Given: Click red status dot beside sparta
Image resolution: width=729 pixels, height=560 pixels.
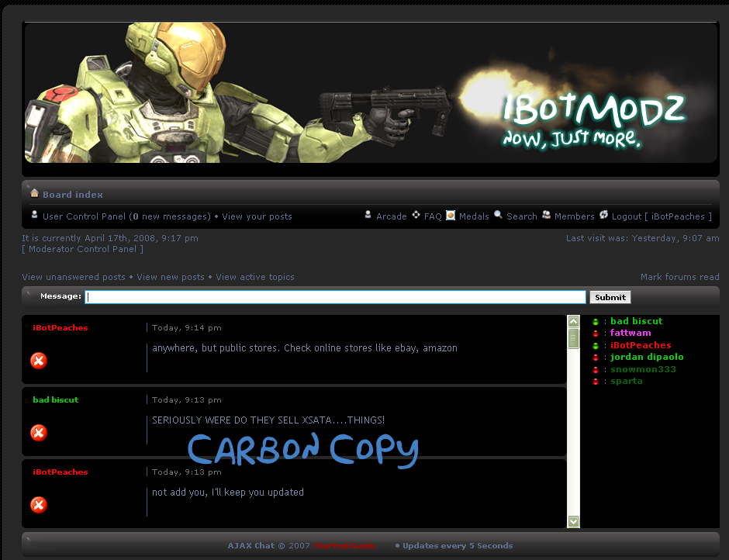Looking at the screenshot, I should click(596, 382).
